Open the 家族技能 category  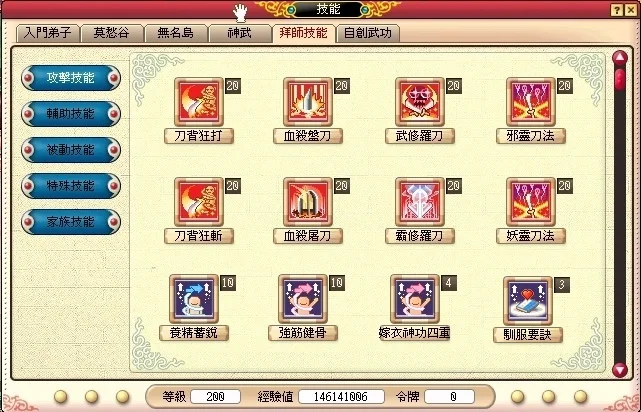coord(71,222)
